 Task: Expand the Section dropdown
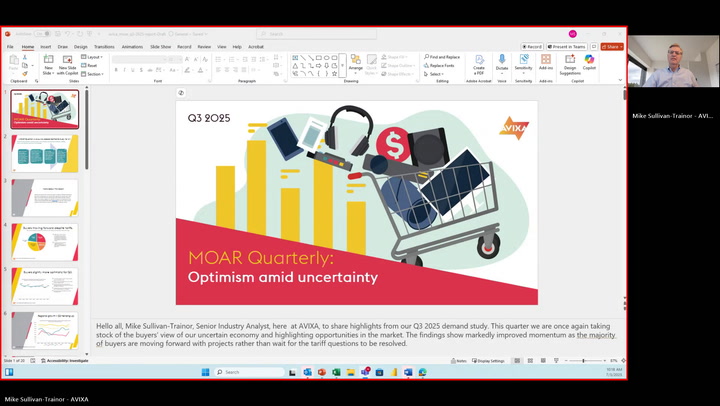tap(92, 74)
